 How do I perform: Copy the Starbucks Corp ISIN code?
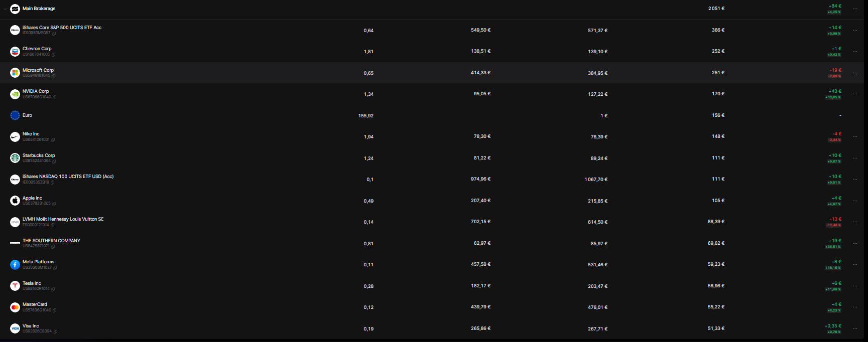click(54, 161)
